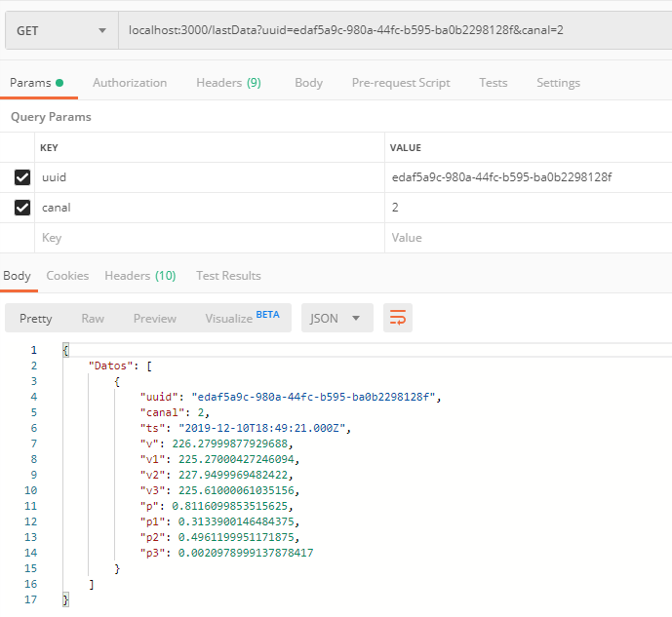This screenshot has width=672, height=617.
Task: Click the request URL input field
Action: [390, 31]
